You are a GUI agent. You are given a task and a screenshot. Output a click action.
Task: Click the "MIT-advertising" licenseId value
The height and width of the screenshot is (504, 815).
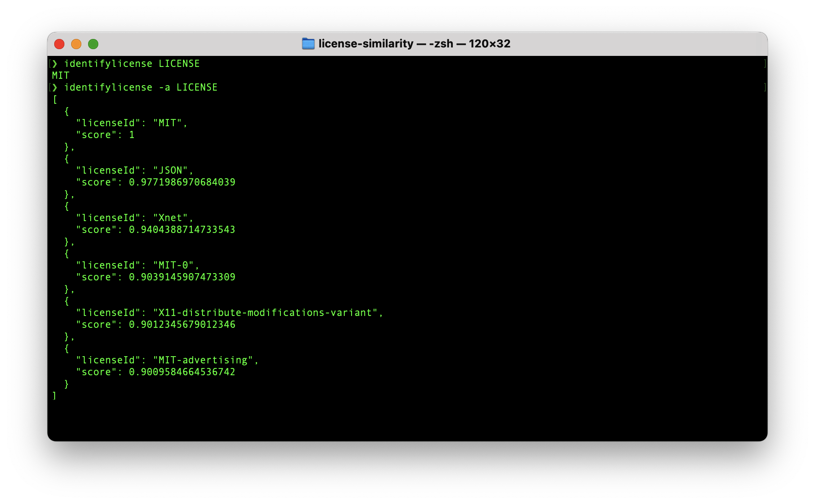click(x=202, y=360)
